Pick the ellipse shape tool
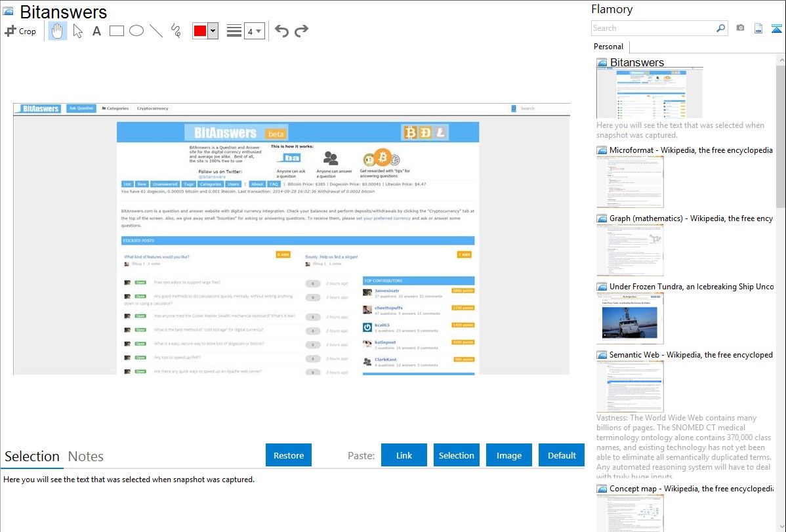The width and height of the screenshot is (786, 532). click(x=136, y=31)
